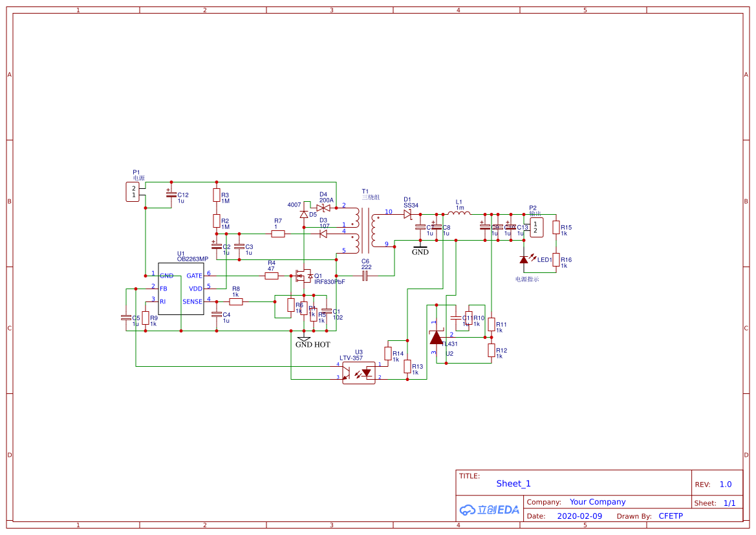Select the L1 1m inductor symbol
Screen dimensions: 756x535
tap(459, 213)
